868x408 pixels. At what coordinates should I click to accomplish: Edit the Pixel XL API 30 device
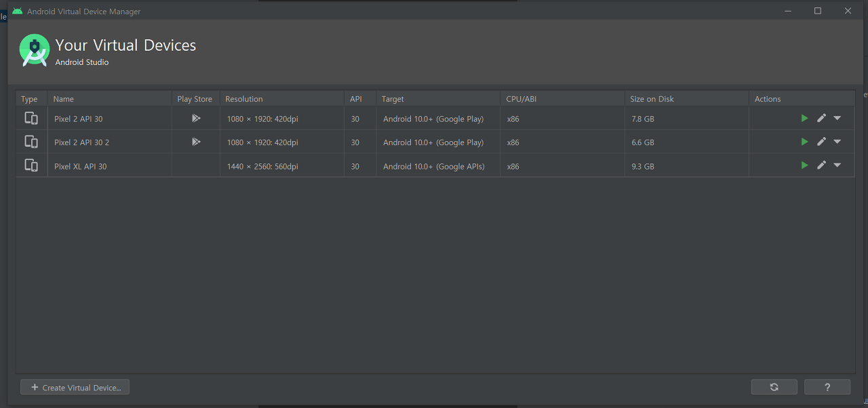(x=821, y=165)
